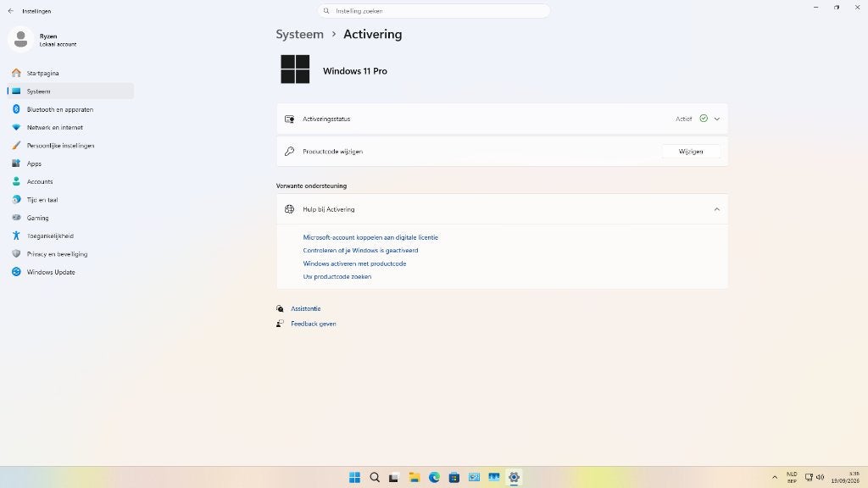Screen dimensions: 868x488
Task: Open the NLD language switcher in tray
Action: click(792, 478)
